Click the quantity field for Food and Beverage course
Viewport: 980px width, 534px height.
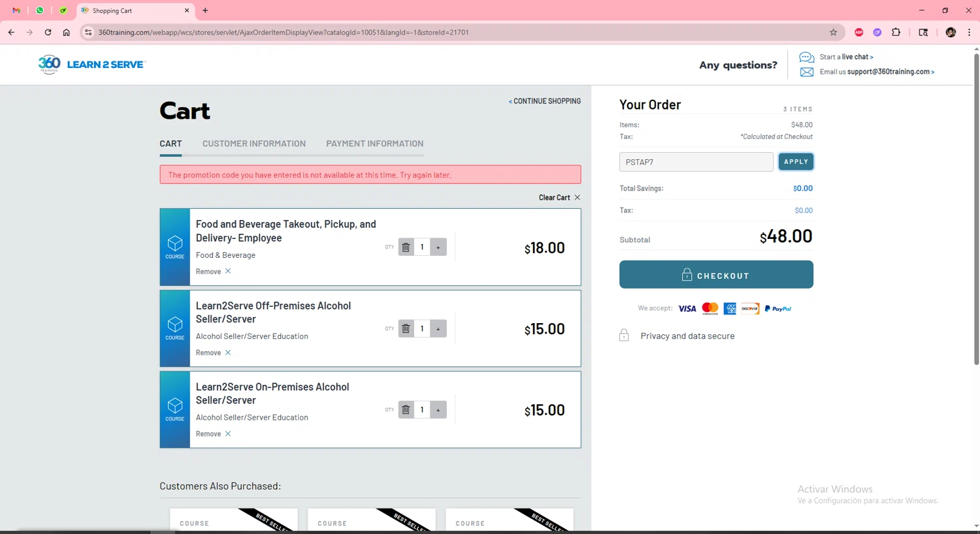tap(422, 247)
